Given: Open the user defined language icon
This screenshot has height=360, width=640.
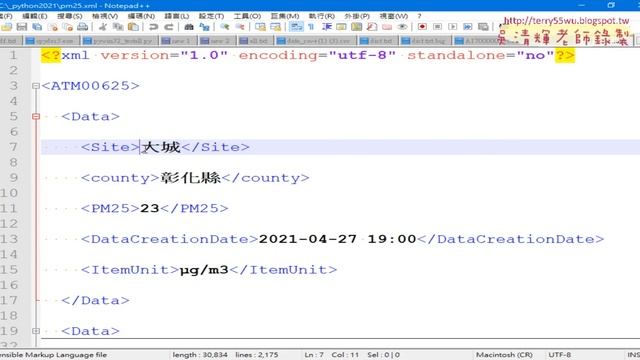Looking at the screenshot, I should (341, 27).
